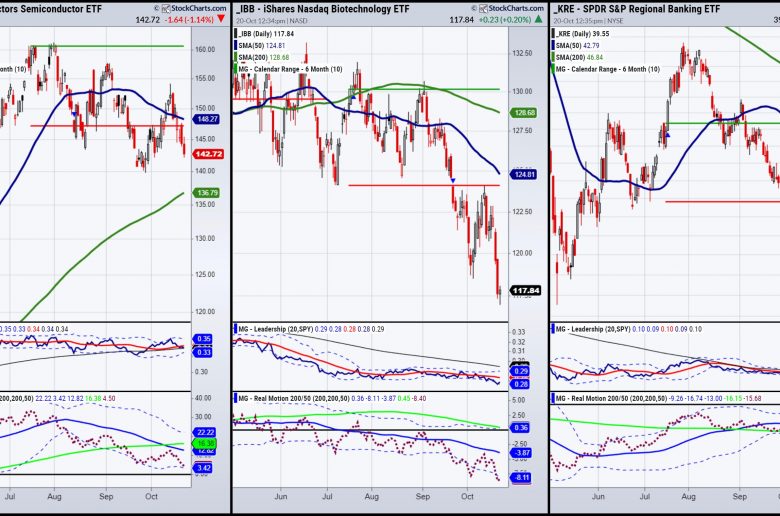
Task: Click the _KRE (Daily) 39.55 legend entry
Action: point(583,33)
